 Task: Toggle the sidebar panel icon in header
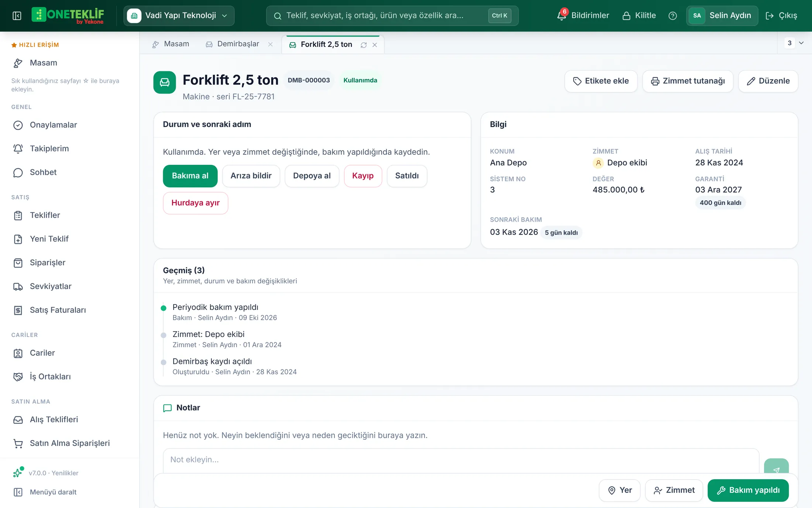[17, 16]
